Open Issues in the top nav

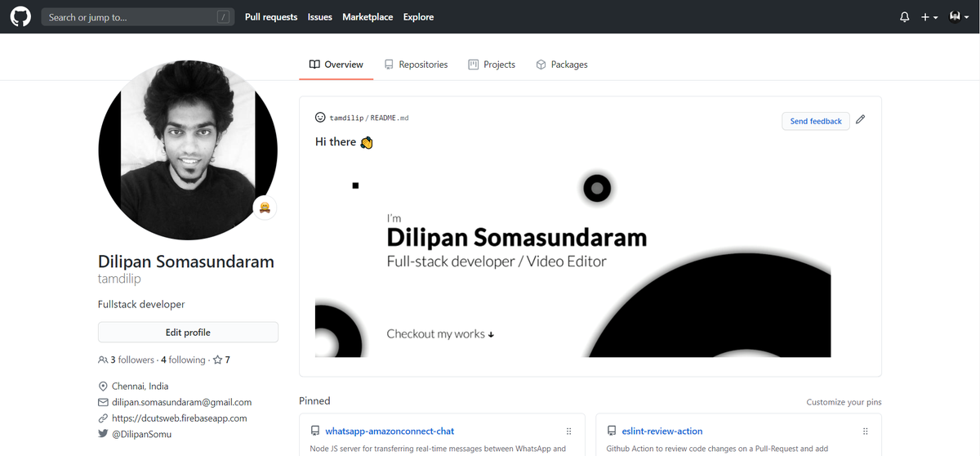click(x=320, y=17)
